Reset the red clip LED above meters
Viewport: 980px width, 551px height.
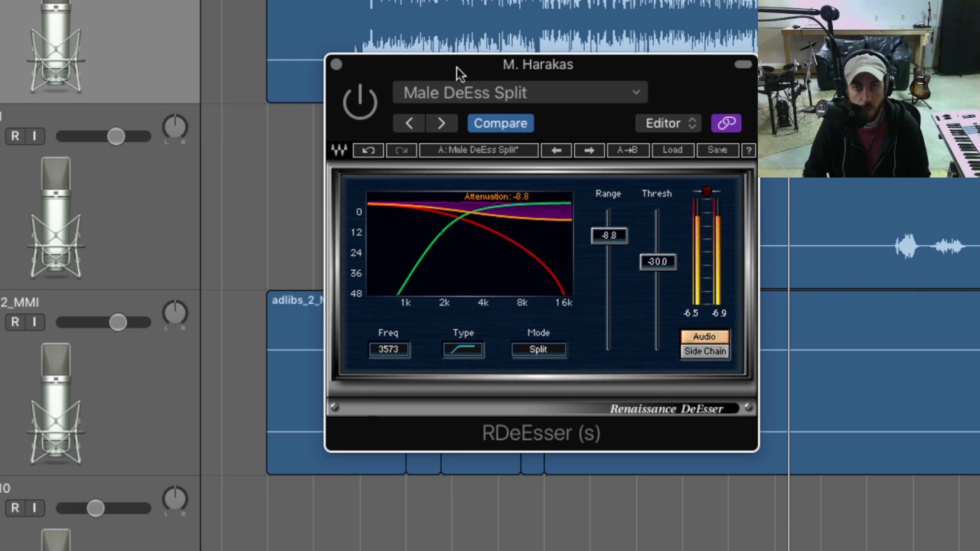tap(707, 191)
